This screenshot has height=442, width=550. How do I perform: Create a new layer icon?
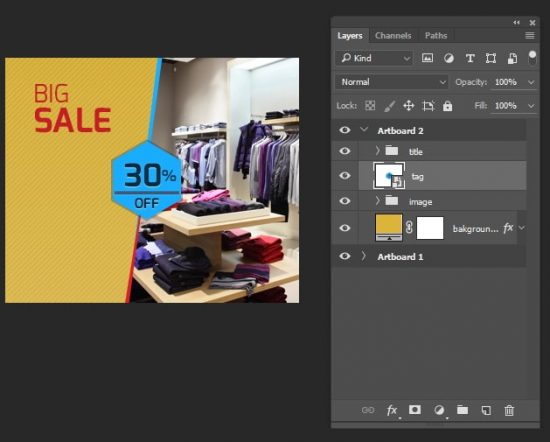tap(486, 410)
